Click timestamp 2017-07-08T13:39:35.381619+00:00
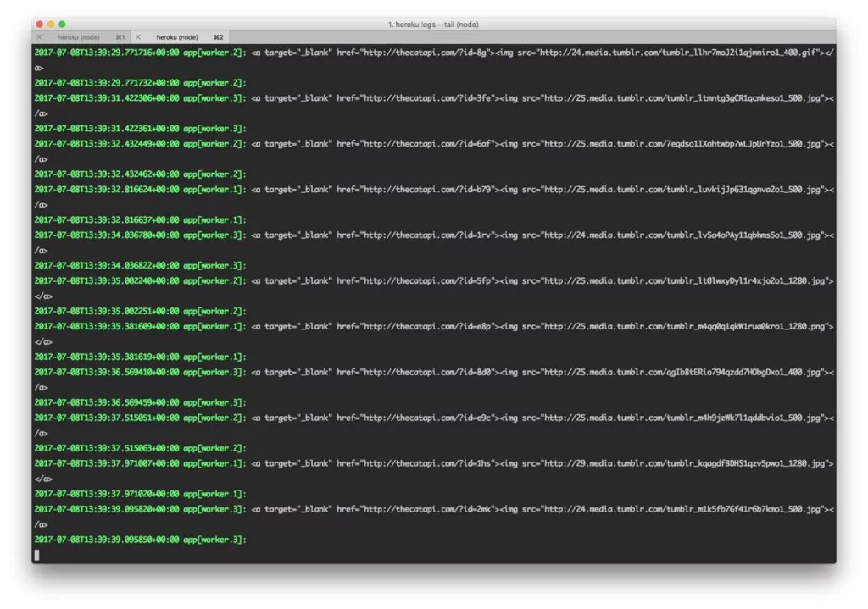Image resolution: width=868 pixels, height=609 pixels. [107, 357]
